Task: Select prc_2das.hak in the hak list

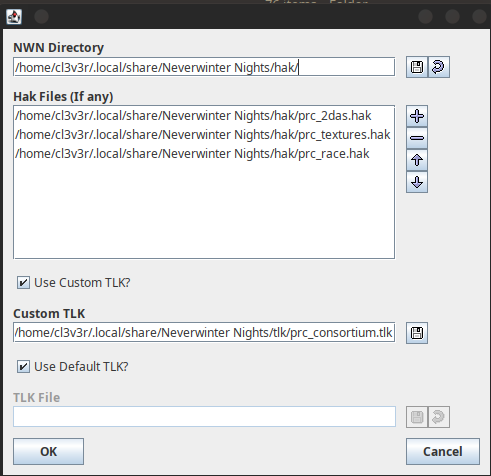Action: [x=204, y=116]
